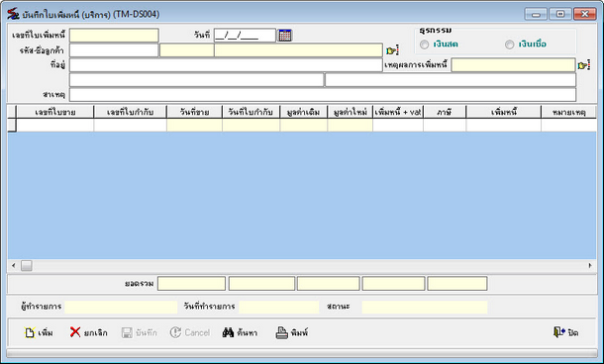Click the หมายเหตุ column header
The height and width of the screenshot is (364, 604).
click(569, 112)
